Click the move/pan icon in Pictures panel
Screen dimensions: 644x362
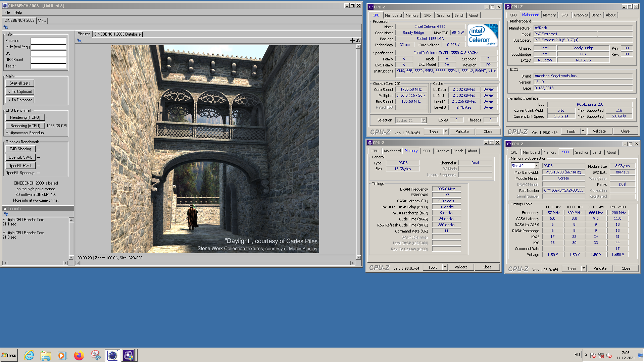[x=352, y=40]
